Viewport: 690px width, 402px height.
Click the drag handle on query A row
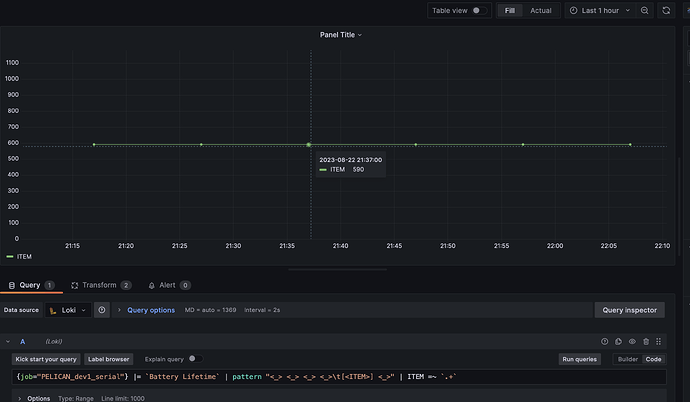point(659,341)
